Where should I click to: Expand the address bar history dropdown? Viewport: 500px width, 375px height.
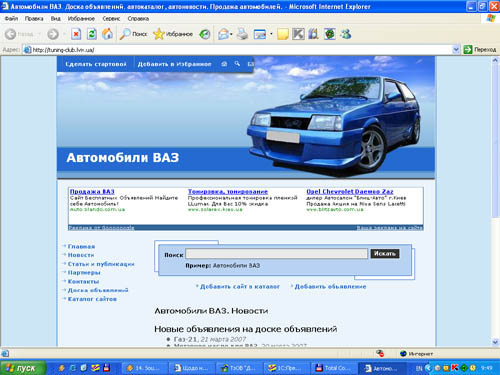[x=456, y=50]
